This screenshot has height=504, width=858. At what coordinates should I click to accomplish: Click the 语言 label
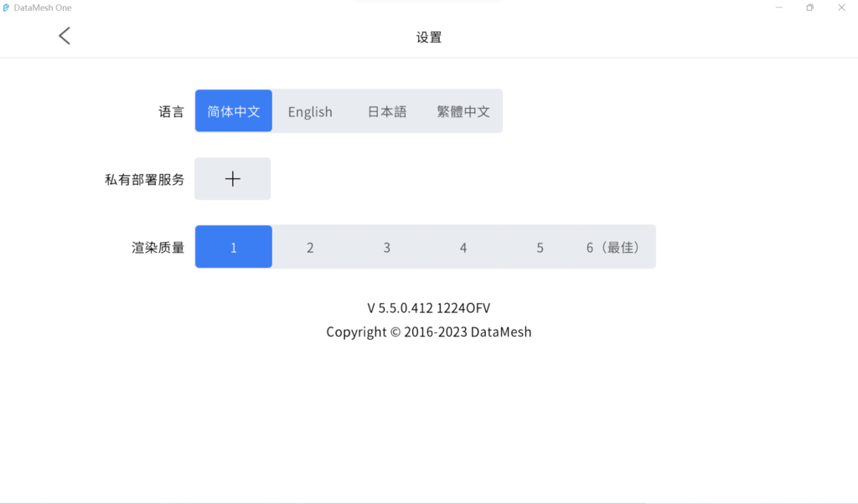click(x=171, y=111)
